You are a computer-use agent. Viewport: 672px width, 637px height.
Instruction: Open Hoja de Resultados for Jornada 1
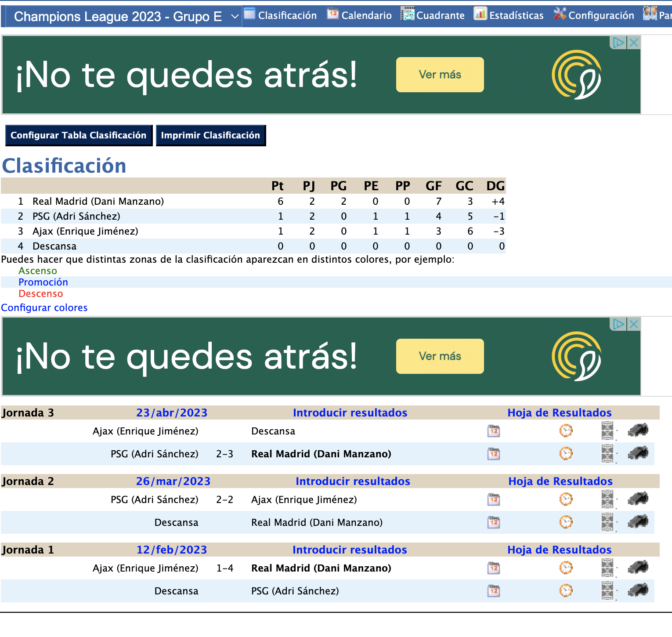click(559, 550)
